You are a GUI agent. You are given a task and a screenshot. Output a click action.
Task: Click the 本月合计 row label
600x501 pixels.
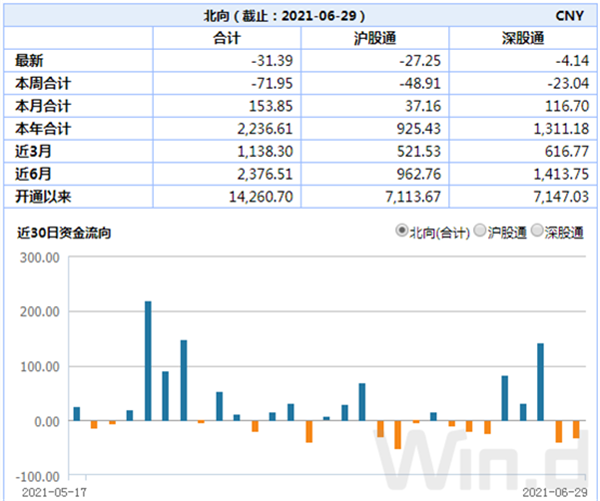click(43, 106)
